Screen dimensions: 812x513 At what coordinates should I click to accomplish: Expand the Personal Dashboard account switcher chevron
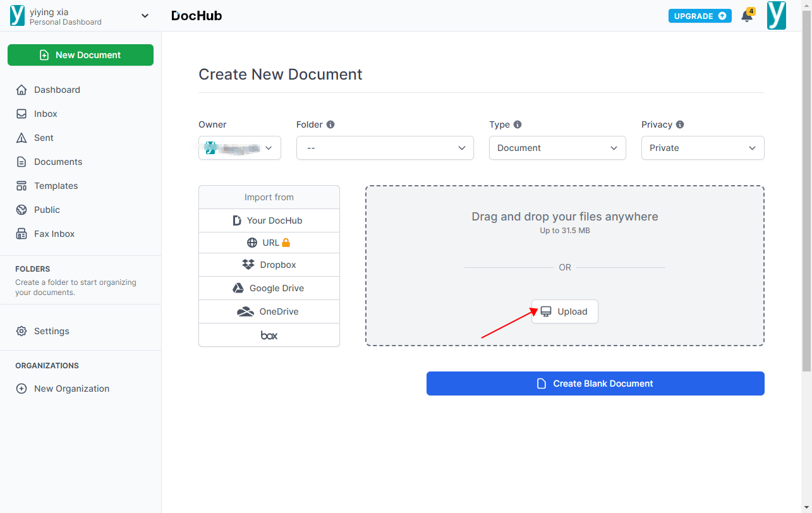145,16
